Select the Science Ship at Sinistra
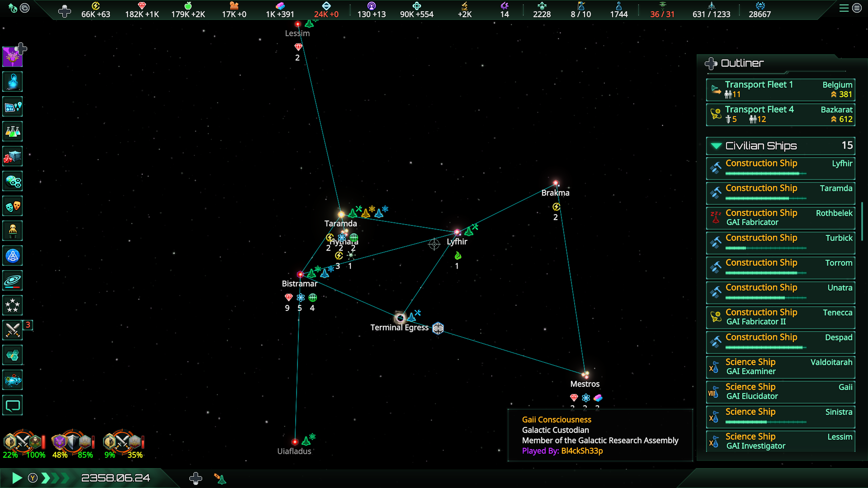 [780, 417]
